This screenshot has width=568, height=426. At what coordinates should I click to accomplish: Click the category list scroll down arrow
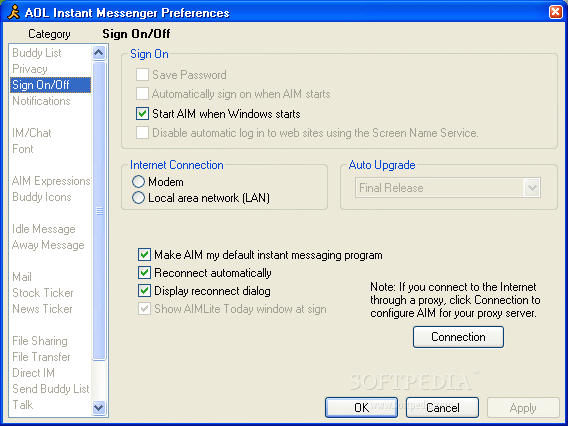tap(99, 408)
